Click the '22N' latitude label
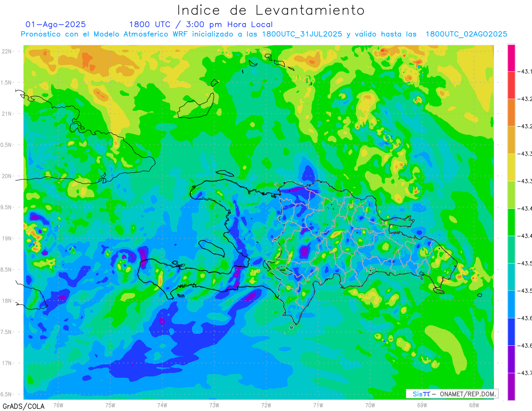The image size is (532, 411). (x=7, y=51)
